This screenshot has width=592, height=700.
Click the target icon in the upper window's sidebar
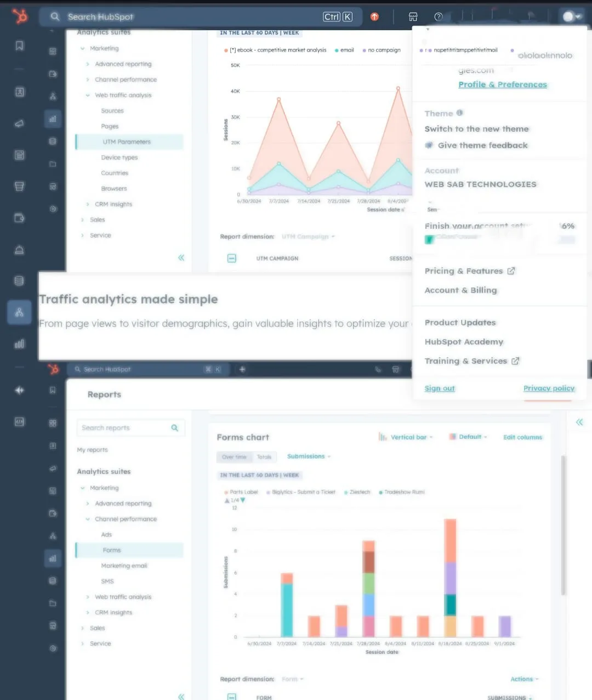[53, 209]
